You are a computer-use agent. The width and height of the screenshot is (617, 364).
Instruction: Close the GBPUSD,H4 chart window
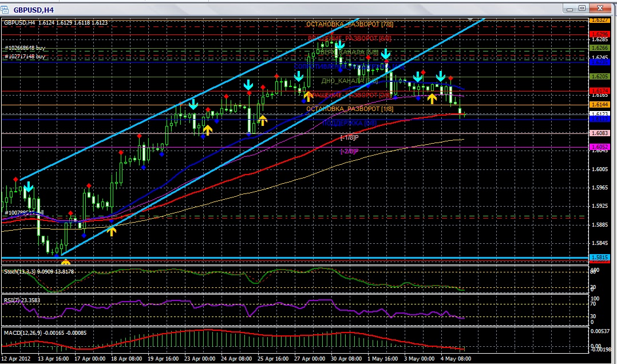coord(600,8)
